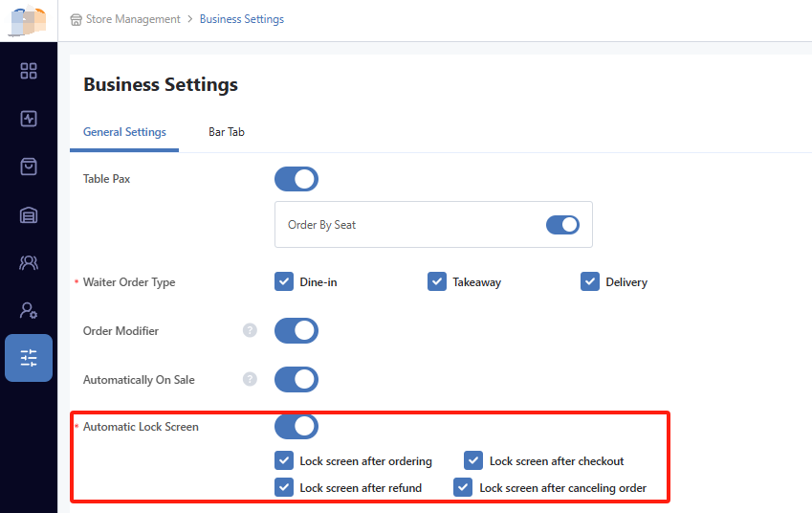Viewport: 812px width, 513px height.
Task: Click the Table Pax label
Action: click(107, 179)
